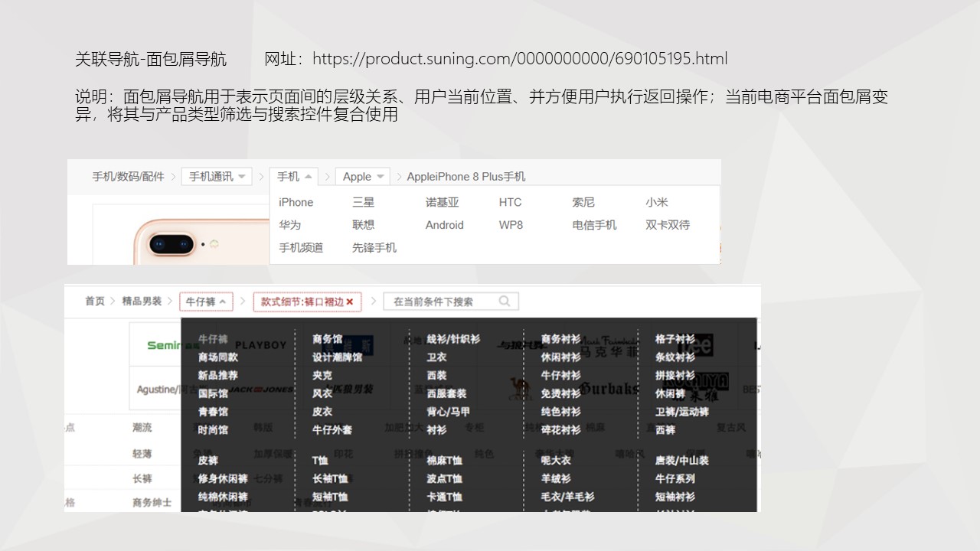
Task: Expand the 手机通讯 breadcrumb dropdown
Action: coord(217,176)
